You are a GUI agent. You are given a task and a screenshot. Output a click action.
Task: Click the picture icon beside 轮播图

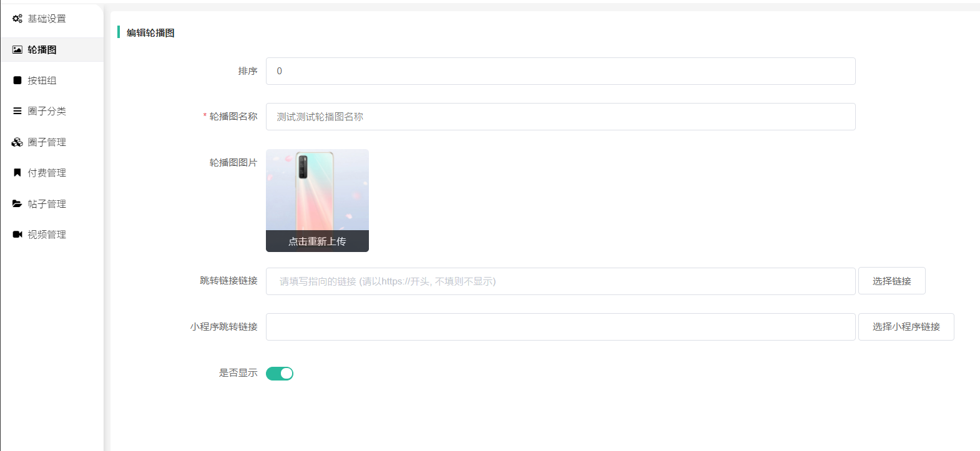tap(17, 50)
